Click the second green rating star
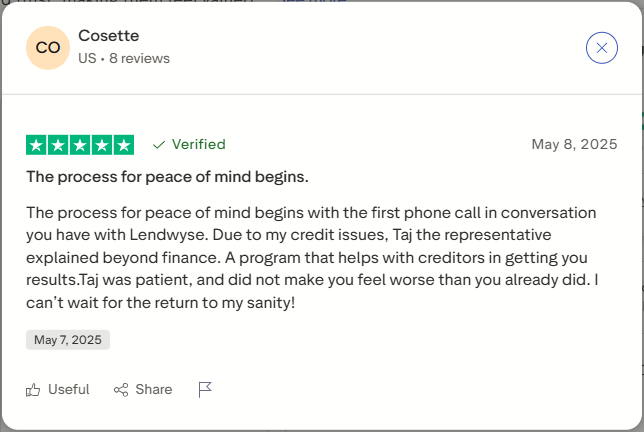This screenshot has width=644, height=432. [58, 144]
